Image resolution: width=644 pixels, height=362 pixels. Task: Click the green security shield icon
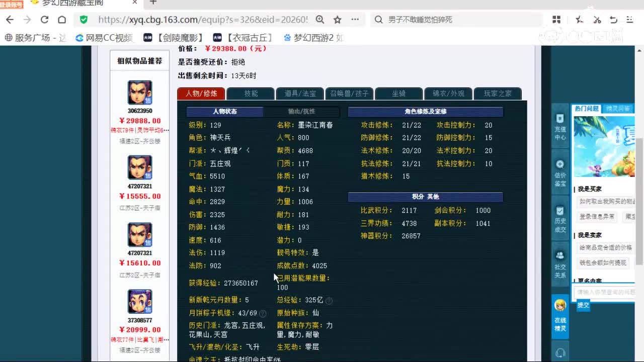pos(84,20)
